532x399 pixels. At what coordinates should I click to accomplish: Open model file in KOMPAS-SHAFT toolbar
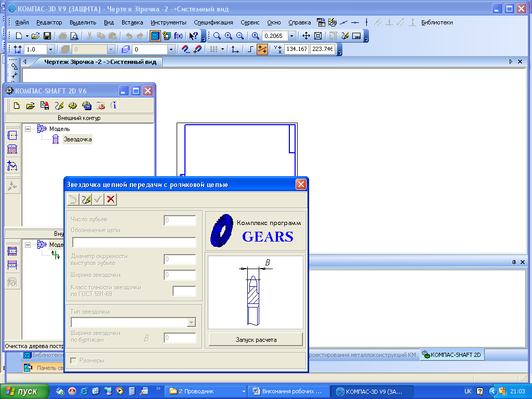tap(31, 105)
